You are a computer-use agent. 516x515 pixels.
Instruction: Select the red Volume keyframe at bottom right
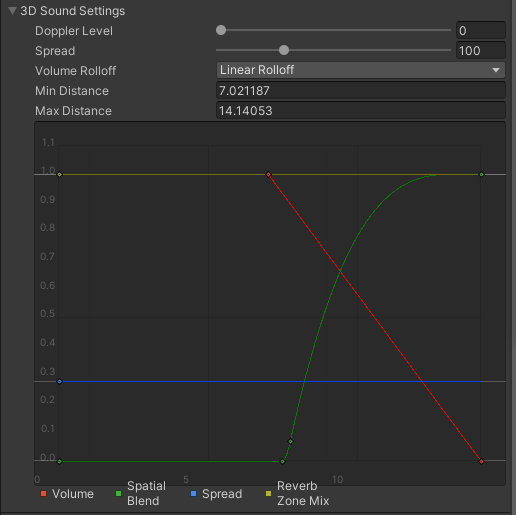pyautogui.click(x=481, y=461)
